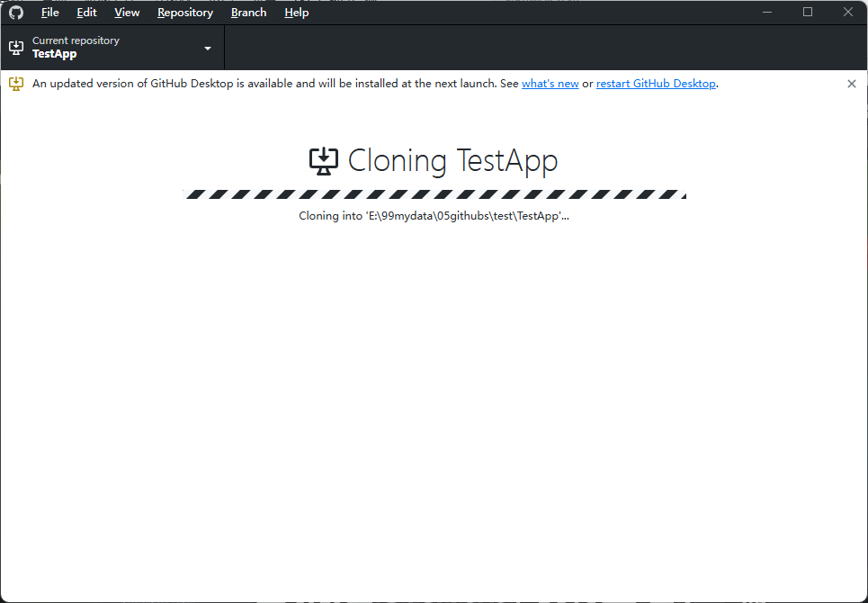Select the TestApp repository name
Screen dimensions: 868x603
click(x=54, y=54)
